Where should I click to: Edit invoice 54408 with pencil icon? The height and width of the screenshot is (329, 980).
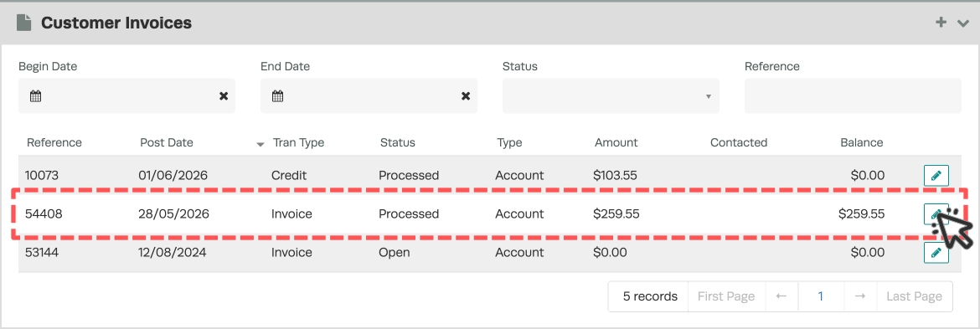tap(936, 214)
